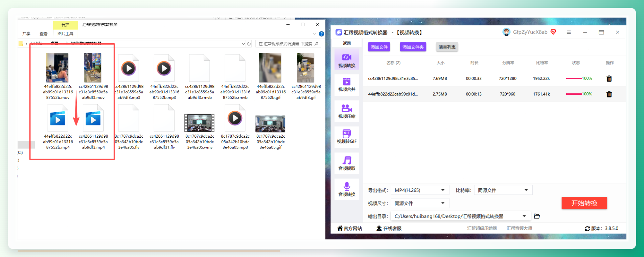
Task: Click the File Explorer search field
Action: coord(288,44)
